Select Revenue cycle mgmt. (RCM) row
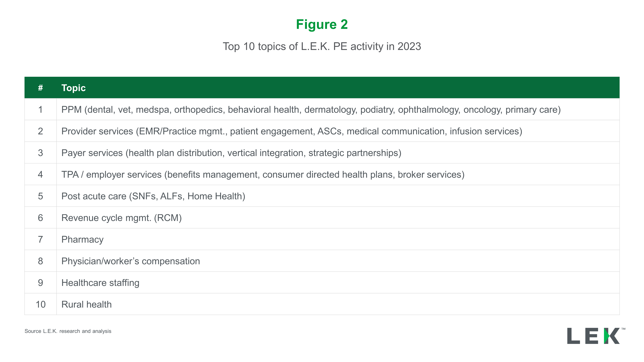 pyautogui.click(x=322, y=218)
